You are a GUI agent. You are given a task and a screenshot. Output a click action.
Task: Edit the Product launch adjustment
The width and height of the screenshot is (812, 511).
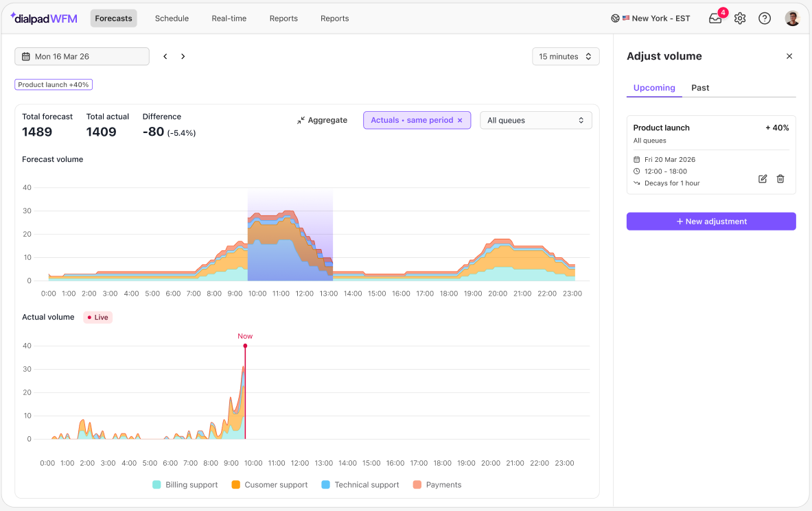click(763, 178)
